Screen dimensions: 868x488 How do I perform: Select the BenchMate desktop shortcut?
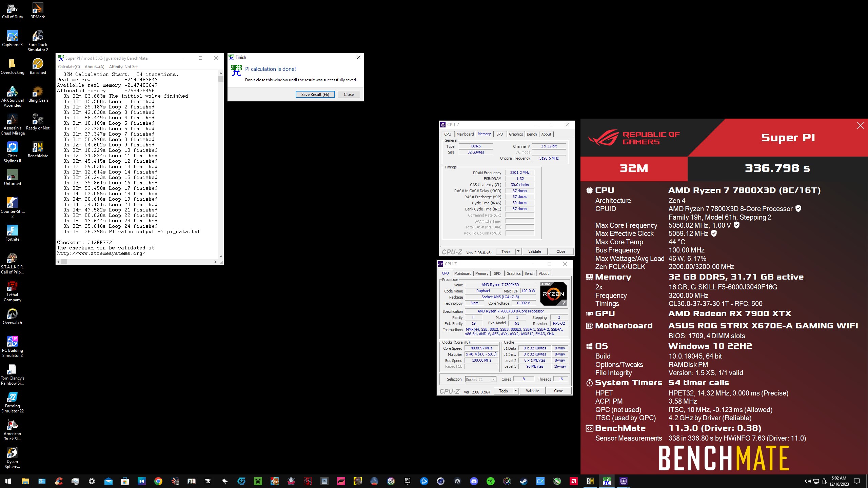[38, 150]
